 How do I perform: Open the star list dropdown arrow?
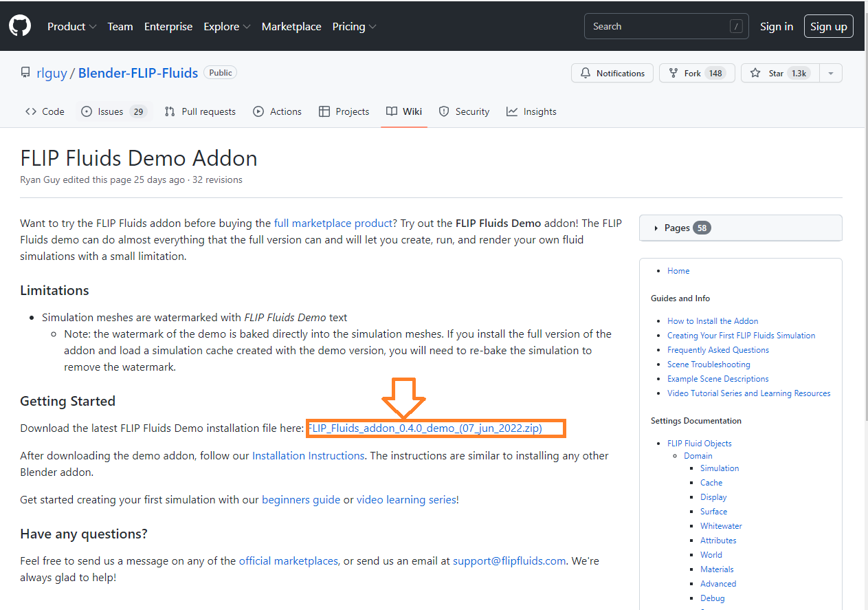[831, 73]
